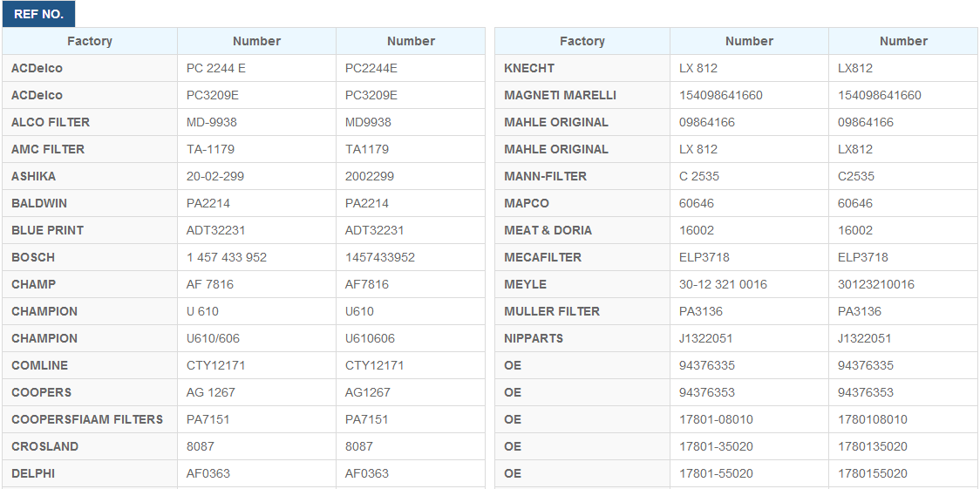This screenshot has height=489, width=980.
Task: Click the KNECHT factory cell
Action: click(529, 68)
